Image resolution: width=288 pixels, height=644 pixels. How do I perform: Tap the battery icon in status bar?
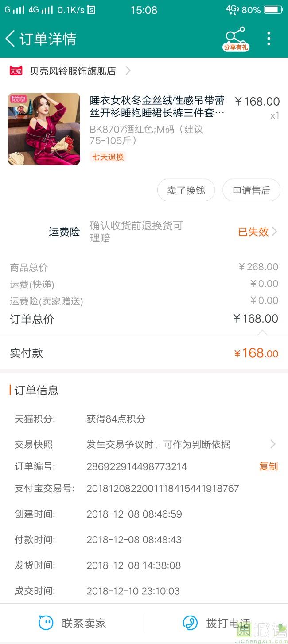click(x=273, y=10)
